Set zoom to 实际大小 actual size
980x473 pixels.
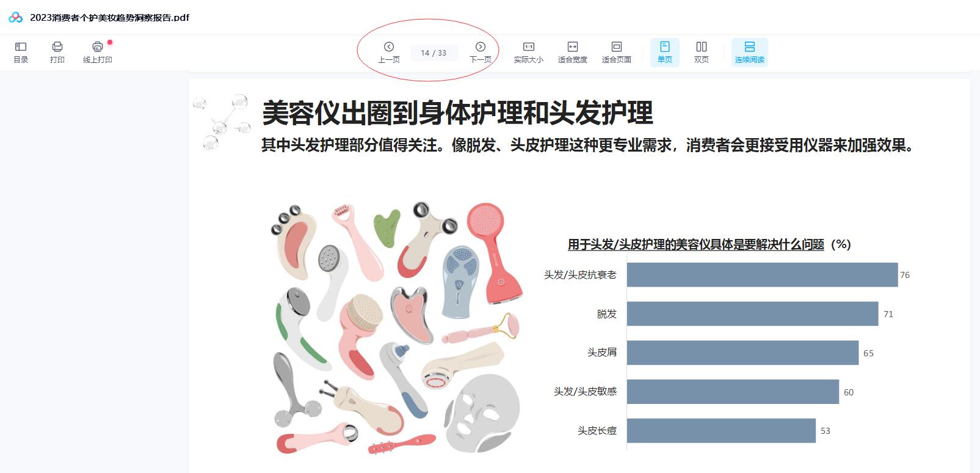tap(529, 52)
